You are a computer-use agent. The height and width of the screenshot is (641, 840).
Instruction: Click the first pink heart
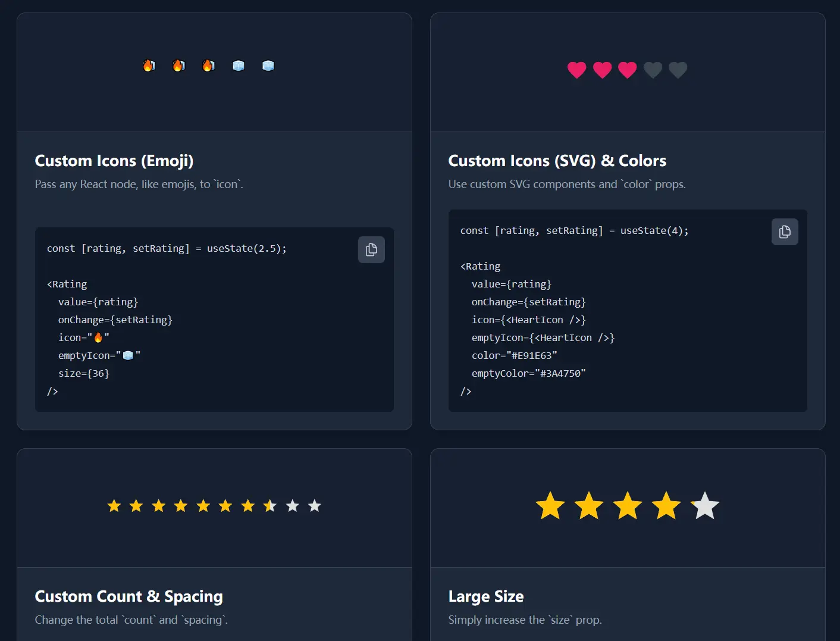576,70
